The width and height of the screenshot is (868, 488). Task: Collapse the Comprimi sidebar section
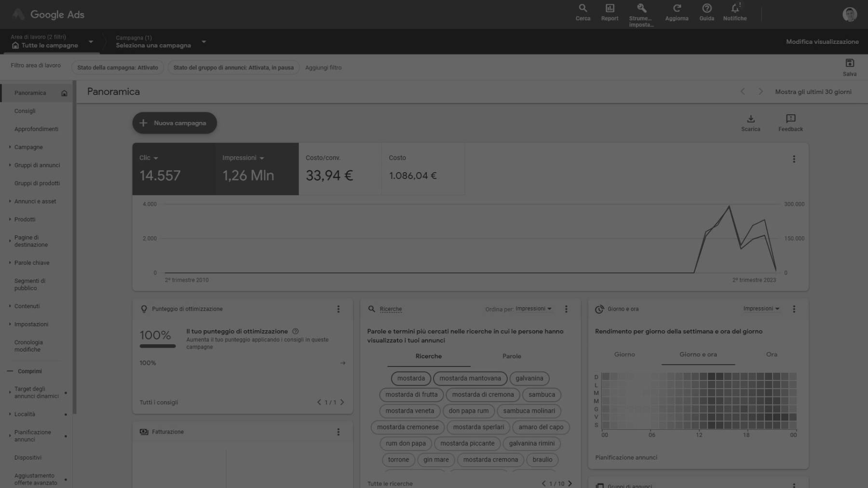(25, 371)
